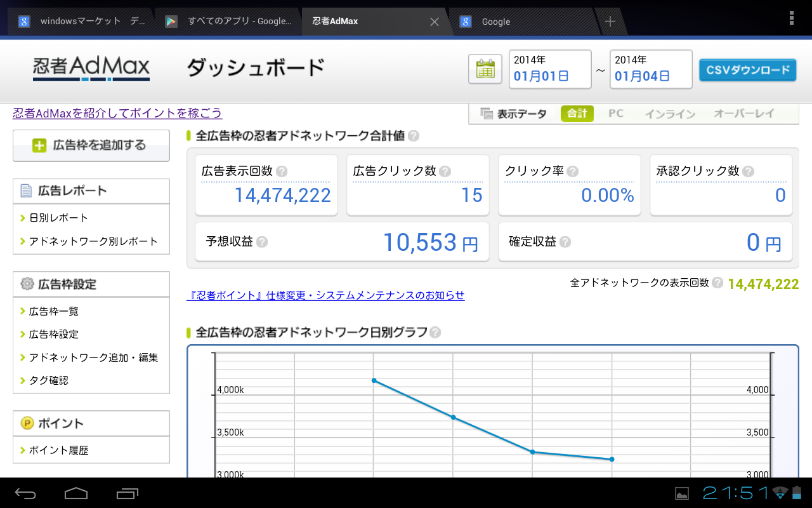This screenshot has width=812, height=508.
Task: Select the 合計 display data tab
Action: 577,114
